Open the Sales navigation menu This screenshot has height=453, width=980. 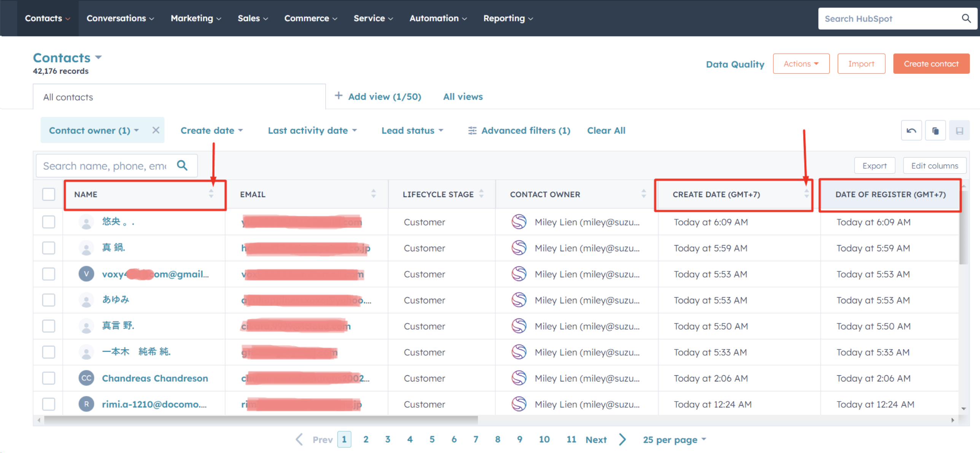(x=253, y=18)
